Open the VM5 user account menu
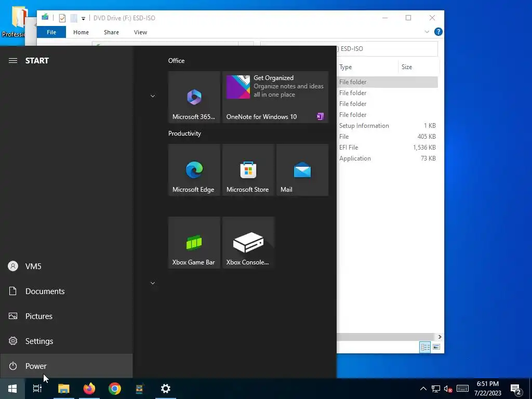The width and height of the screenshot is (532, 399). point(66,267)
